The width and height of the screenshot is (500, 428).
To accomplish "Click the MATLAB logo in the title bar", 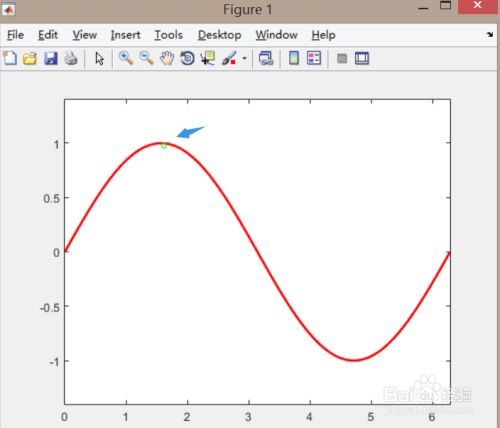I will pyautogui.click(x=8, y=9).
